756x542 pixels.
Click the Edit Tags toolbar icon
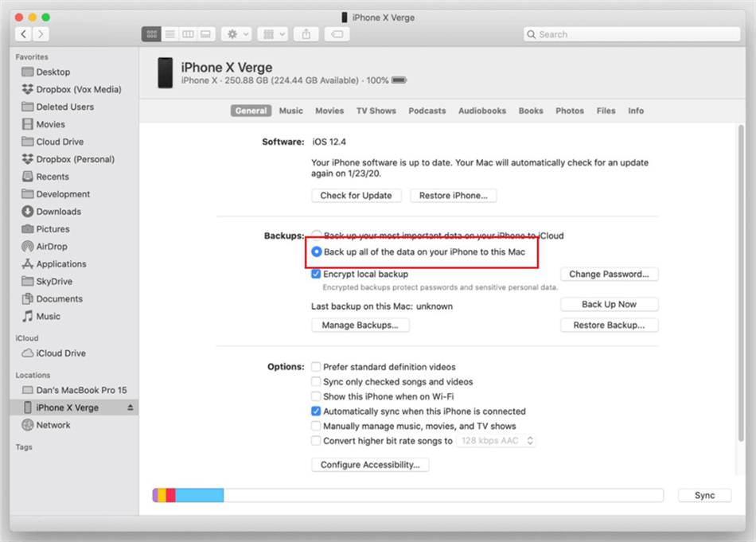point(337,34)
